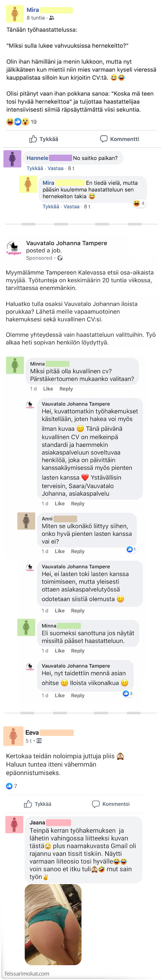Click the speech bubble Kommentti icon
Image resolution: width=164 pixels, height=980 pixels.
(104, 139)
